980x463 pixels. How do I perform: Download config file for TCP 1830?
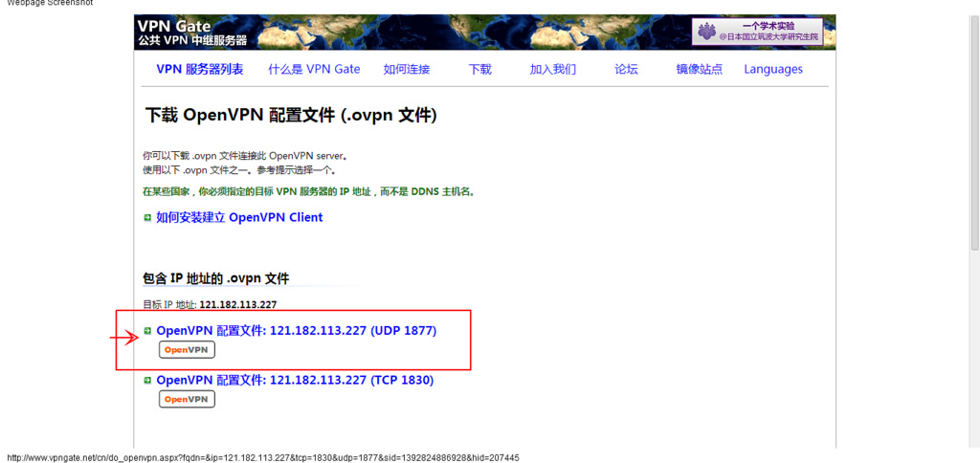tap(295, 380)
